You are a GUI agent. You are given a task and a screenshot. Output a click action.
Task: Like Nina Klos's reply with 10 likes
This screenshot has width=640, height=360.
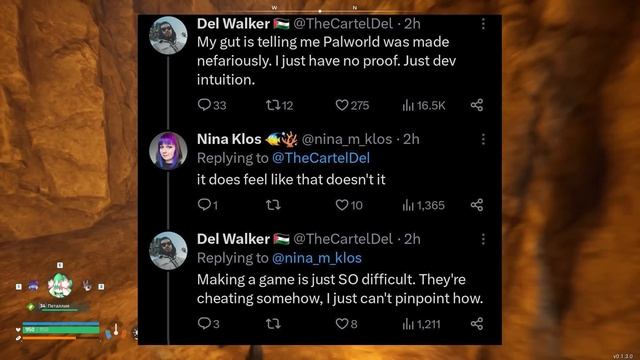[x=349, y=205]
